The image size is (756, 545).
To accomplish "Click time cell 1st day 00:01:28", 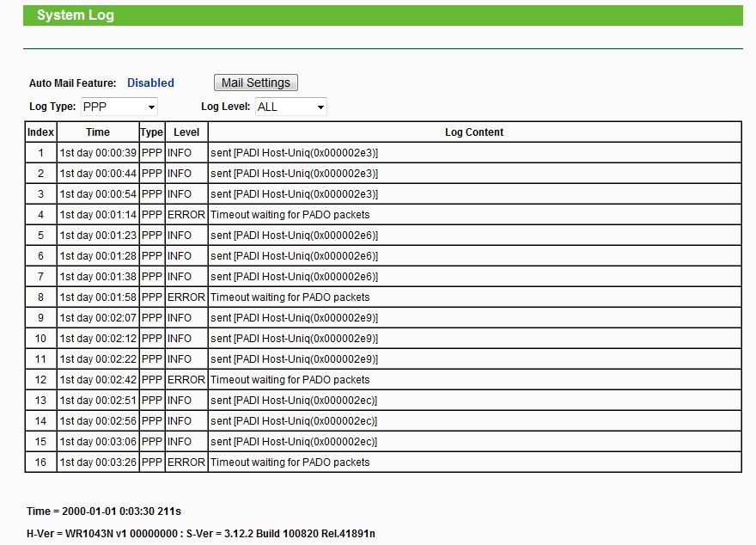I will point(98,256).
